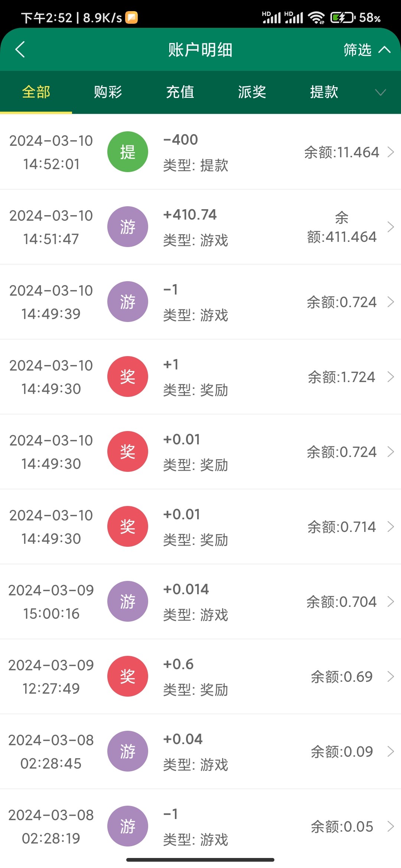Tap purple 游 icon for +410.74 entry
Viewport: 401px width, 868px height.
pos(127,227)
